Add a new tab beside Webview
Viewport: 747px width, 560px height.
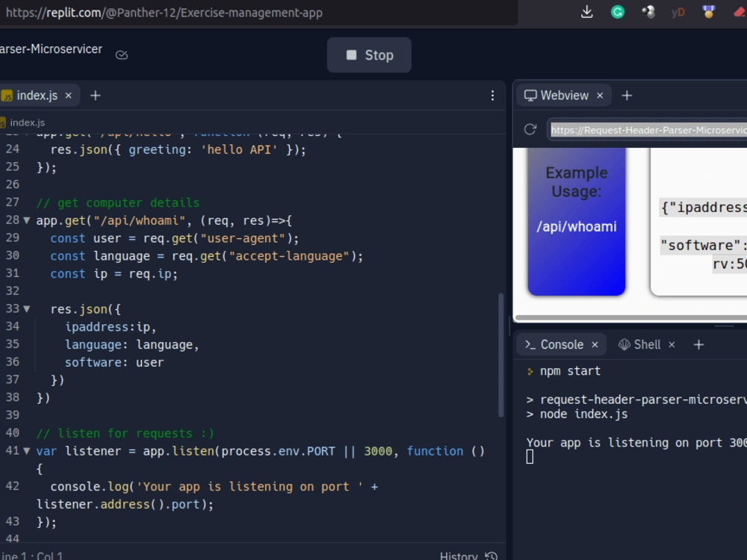coord(627,96)
